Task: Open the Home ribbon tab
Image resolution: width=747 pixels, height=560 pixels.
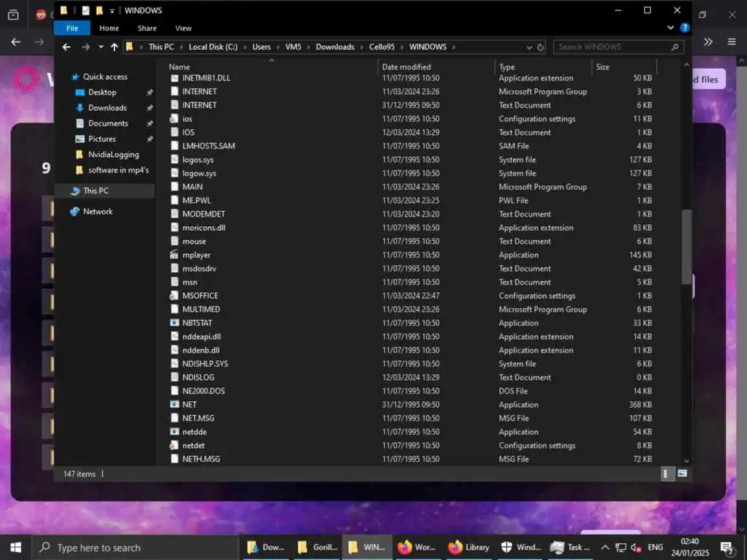Action: [109, 28]
